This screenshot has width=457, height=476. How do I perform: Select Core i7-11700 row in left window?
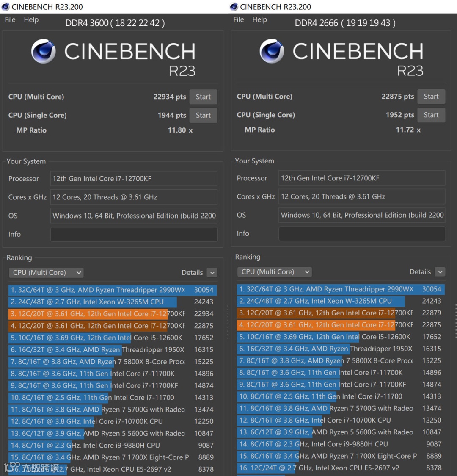click(113, 397)
